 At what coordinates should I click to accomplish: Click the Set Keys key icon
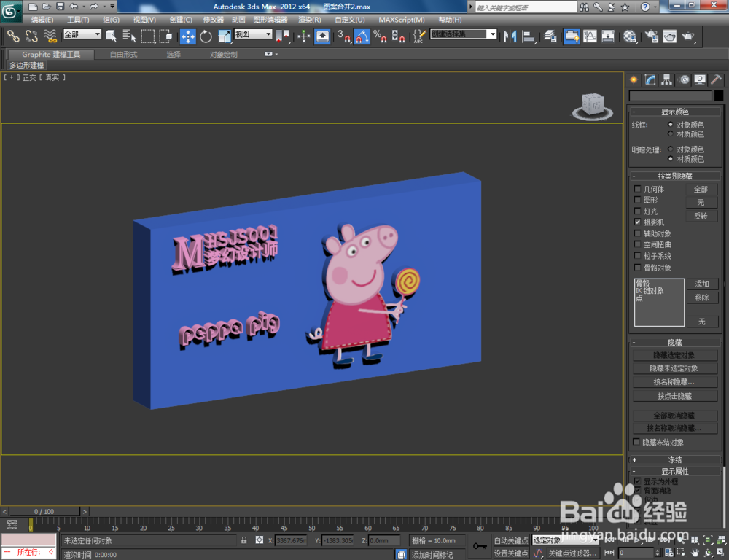(x=480, y=545)
